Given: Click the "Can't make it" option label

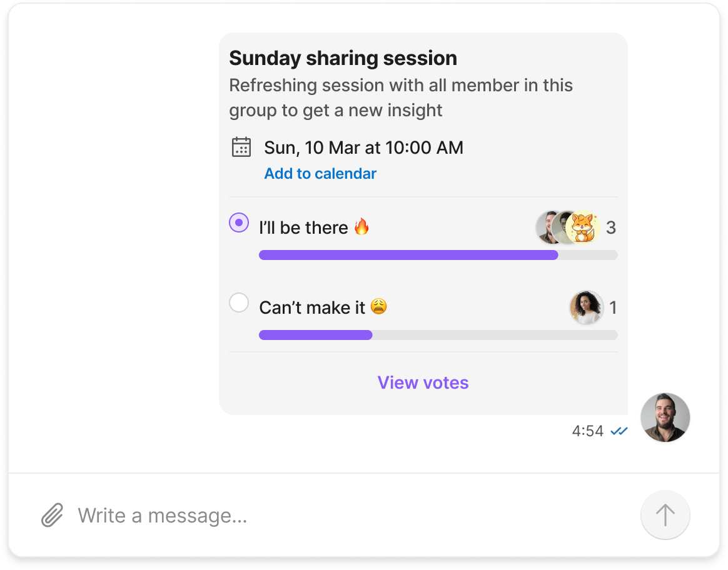Looking at the screenshot, I should 312,307.
